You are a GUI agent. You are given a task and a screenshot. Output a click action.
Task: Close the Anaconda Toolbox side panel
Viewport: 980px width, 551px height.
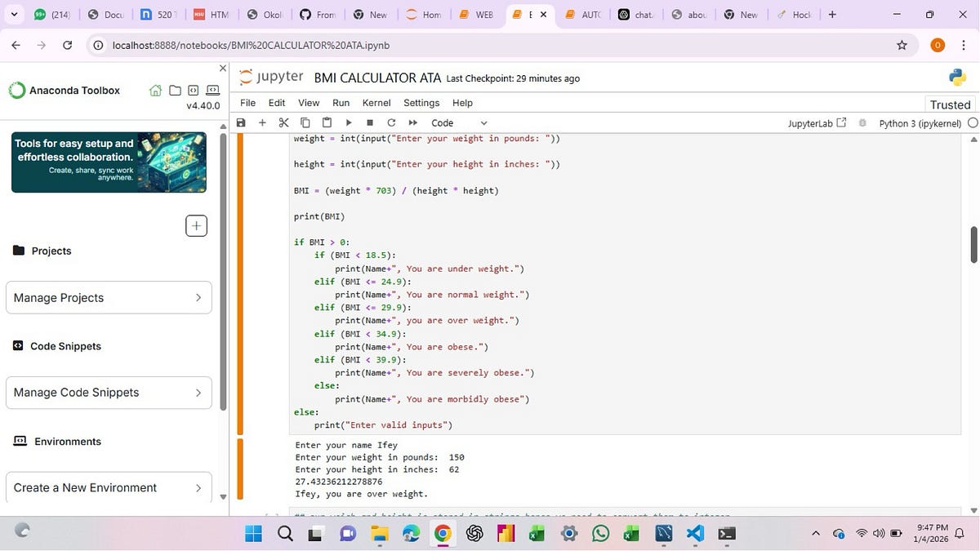(223, 68)
